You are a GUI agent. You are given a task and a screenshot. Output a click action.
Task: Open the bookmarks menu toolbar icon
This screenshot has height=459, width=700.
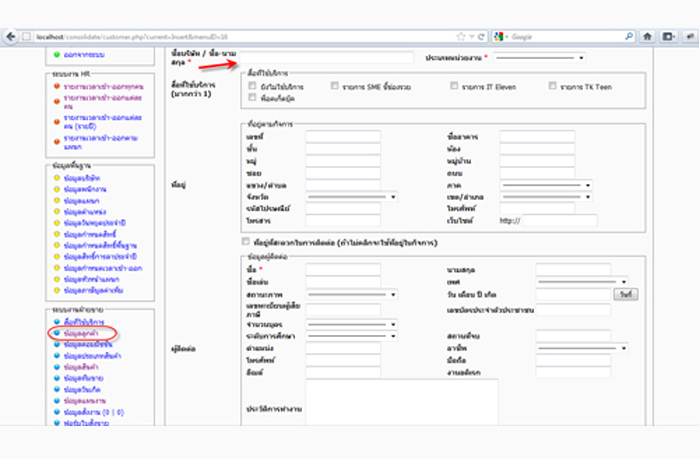pos(668,37)
